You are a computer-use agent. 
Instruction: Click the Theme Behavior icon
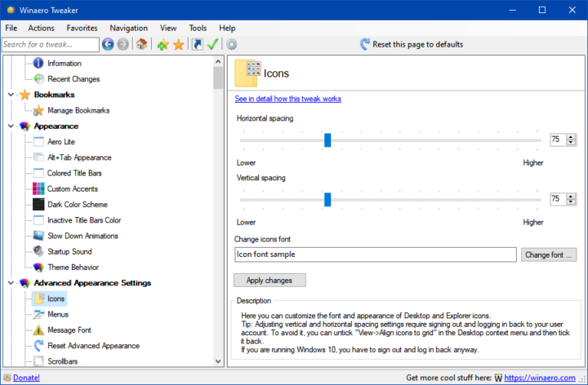point(38,267)
